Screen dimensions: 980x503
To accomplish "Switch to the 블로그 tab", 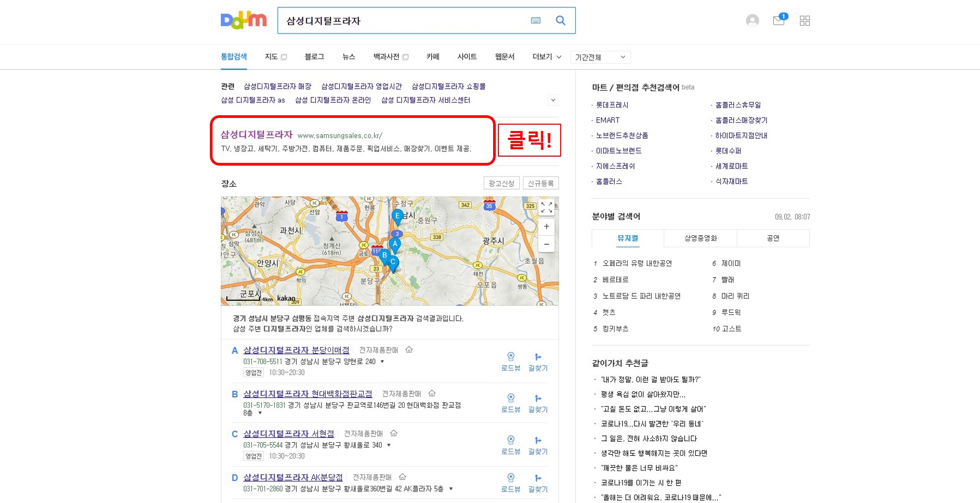I will coord(314,57).
